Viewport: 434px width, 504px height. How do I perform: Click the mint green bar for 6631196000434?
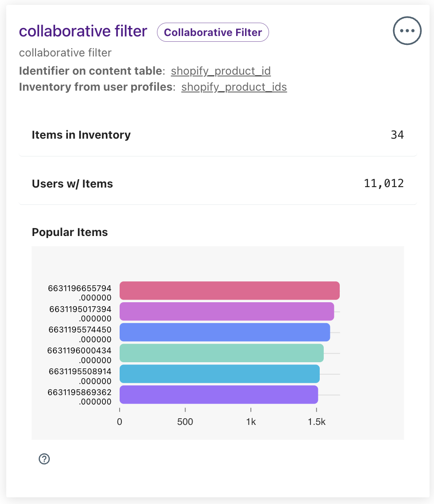tap(221, 353)
